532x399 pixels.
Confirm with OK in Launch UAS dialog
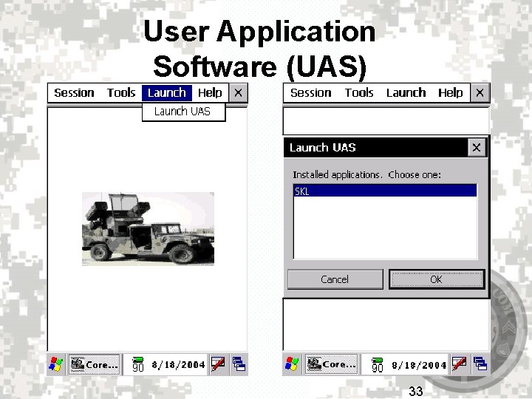pos(437,279)
